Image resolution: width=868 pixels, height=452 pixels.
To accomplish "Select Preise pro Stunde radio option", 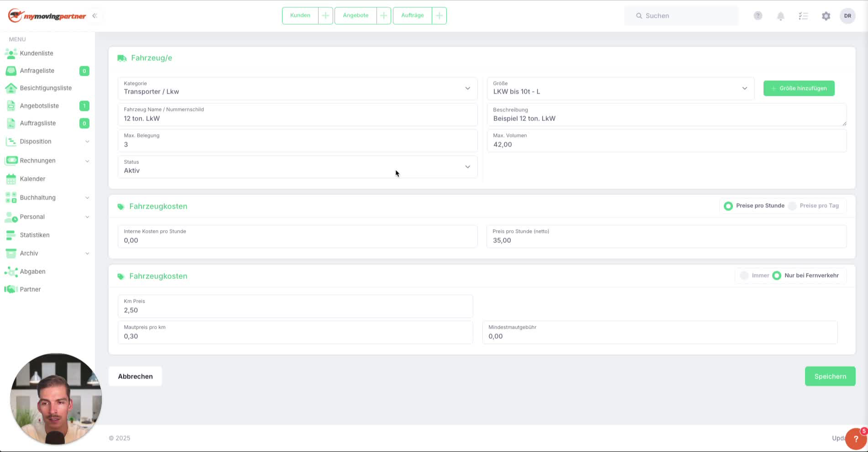I will point(754,206).
